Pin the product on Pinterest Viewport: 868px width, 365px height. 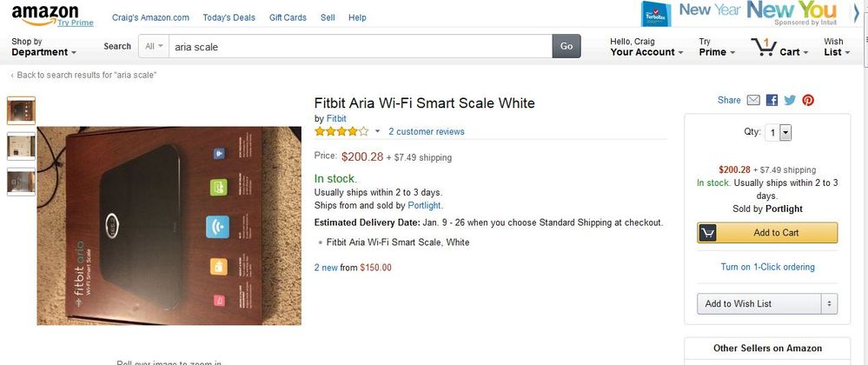(x=808, y=101)
